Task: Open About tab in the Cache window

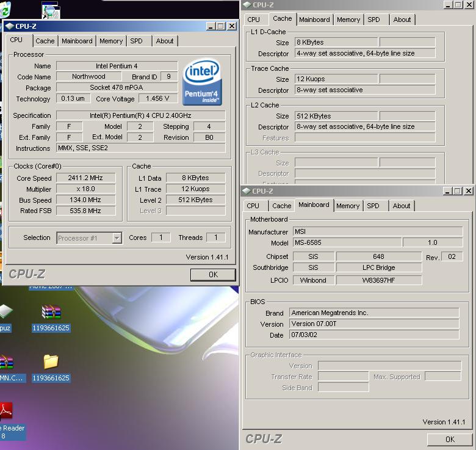Action: (x=402, y=20)
